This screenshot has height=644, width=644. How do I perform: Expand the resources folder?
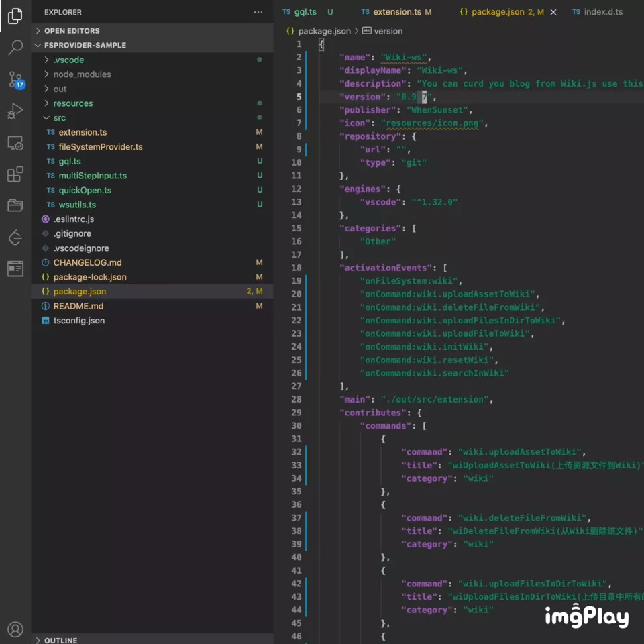(x=152, y=103)
